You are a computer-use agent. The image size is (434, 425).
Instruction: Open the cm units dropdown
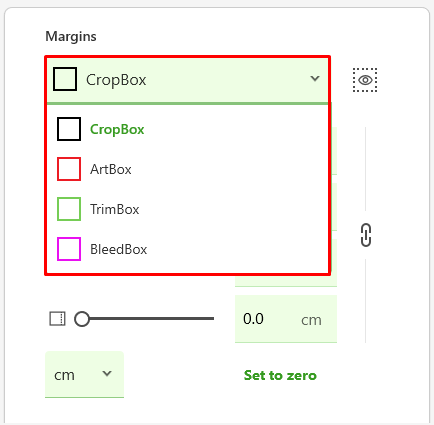84,374
